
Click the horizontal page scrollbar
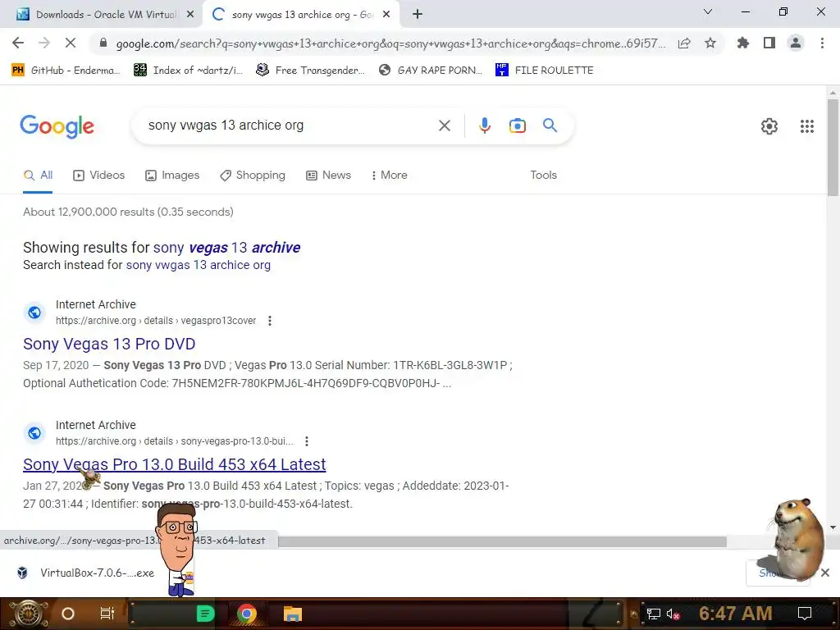click(502, 542)
